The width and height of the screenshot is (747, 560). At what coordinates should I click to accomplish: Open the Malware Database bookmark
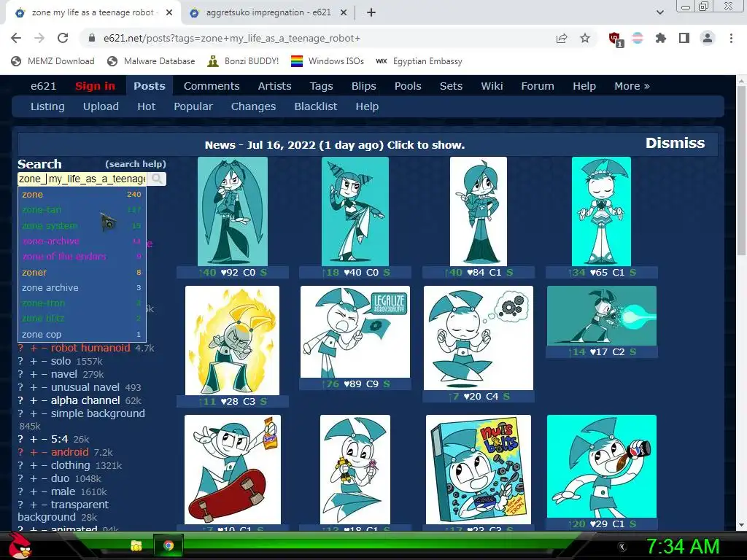click(x=152, y=61)
